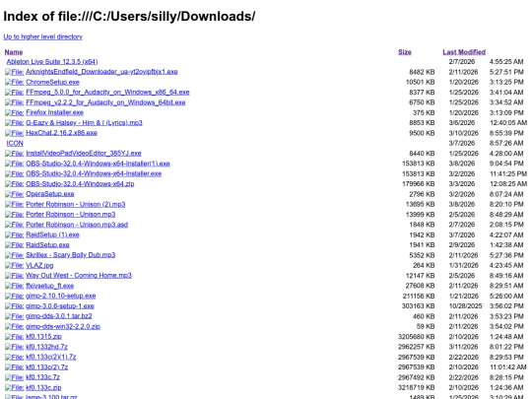Click the file icon beside kf0.1315.zip
Image resolution: width=532 pixels, height=399 pixels.
14,337
